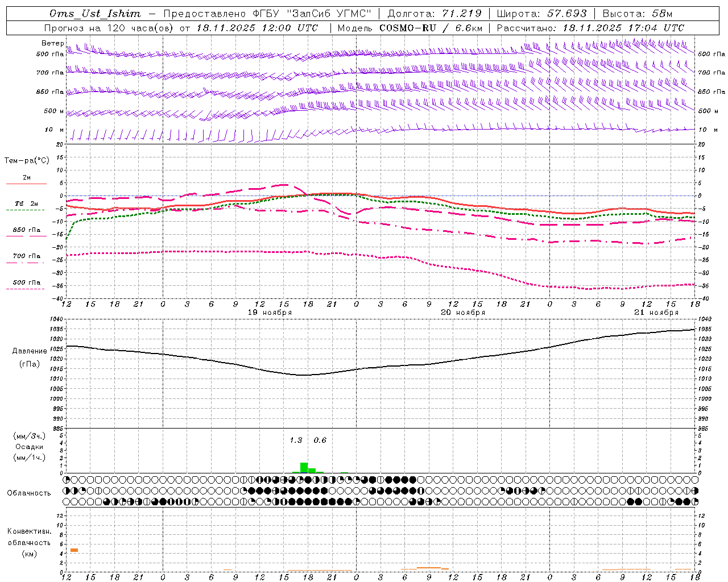This screenshot has width=728, height=582.
Task: Select the Долгота: 71.219 value
Action: pyautogui.click(x=435, y=14)
